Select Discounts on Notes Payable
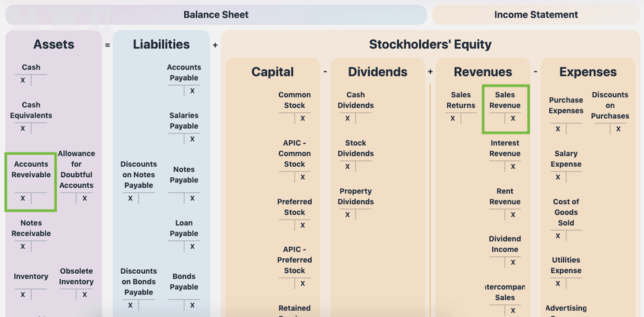Screen dimensions: 644x317 (x=138, y=181)
